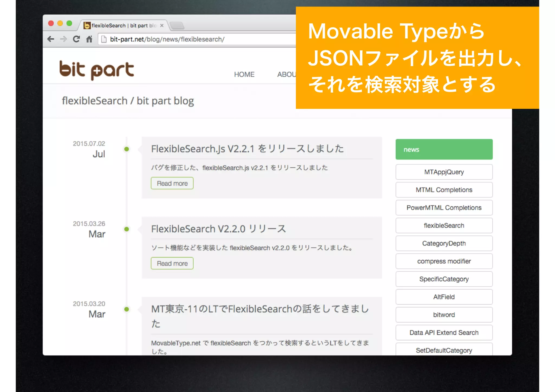Click the バグを修正した excerpt text
This screenshot has height=392, width=555.
point(240,168)
